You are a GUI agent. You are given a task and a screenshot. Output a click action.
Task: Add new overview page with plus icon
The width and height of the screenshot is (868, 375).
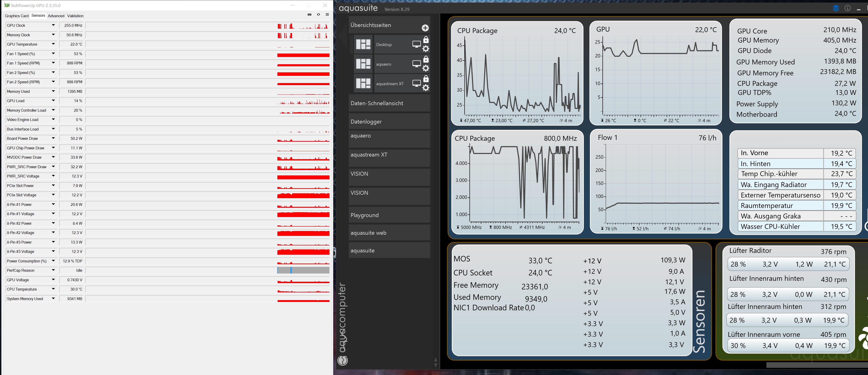pyautogui.click(x=425, y=28)
